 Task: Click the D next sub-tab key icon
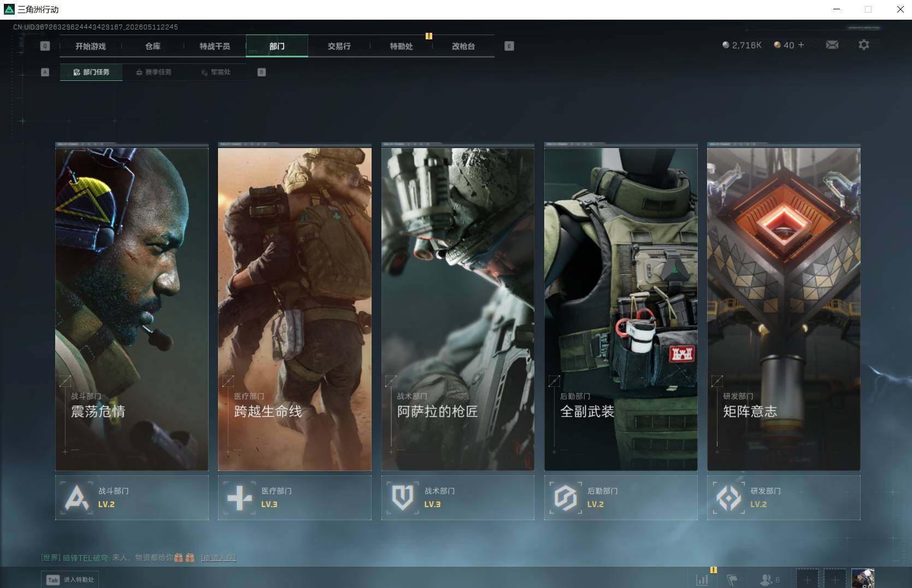pos(262,72)
